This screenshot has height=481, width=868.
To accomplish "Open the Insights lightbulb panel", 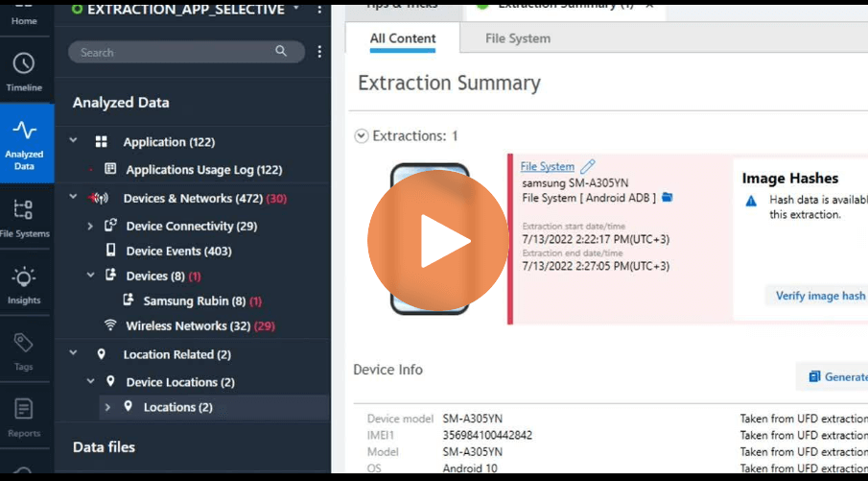I will pos(24,285).
